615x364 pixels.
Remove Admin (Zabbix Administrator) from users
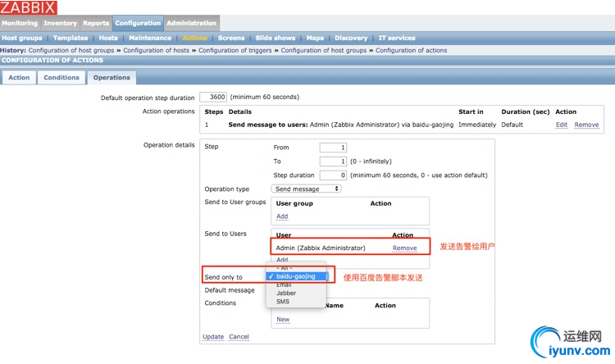[x=405, y=248]
